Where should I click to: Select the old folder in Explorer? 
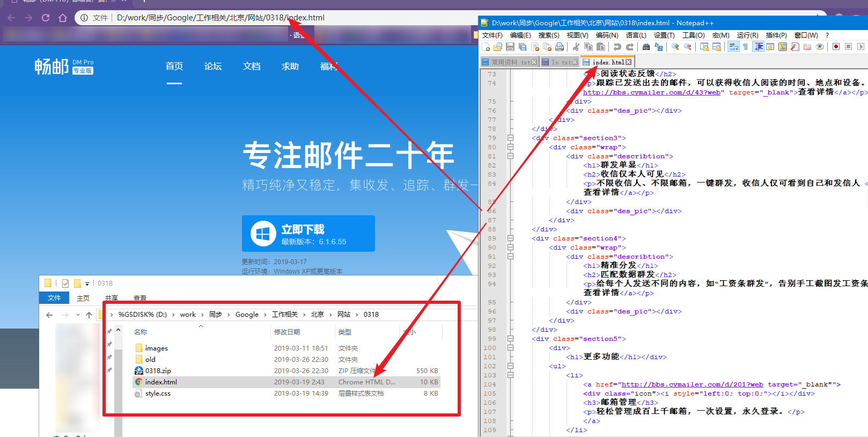[150, 360]
